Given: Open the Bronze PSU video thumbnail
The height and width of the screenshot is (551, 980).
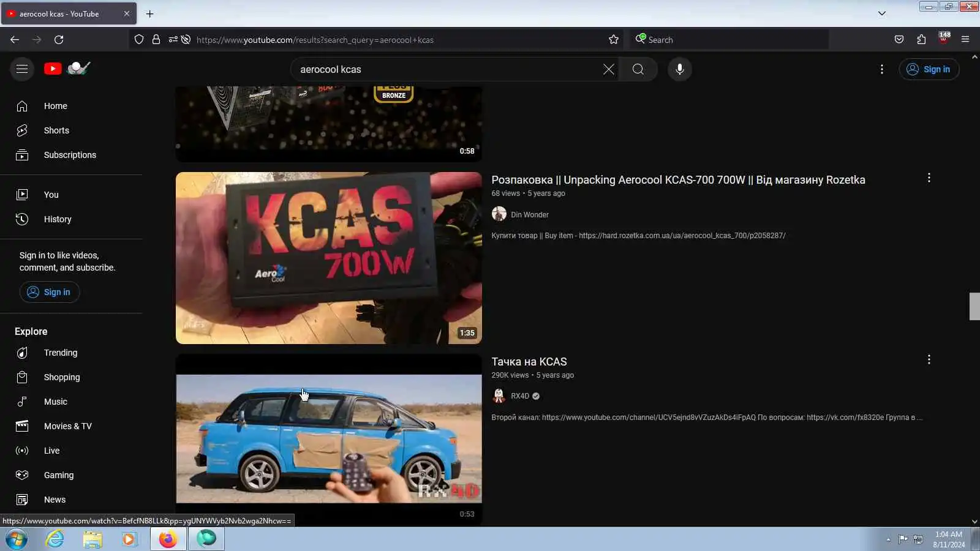Looking at the screenshot, I should pos(329,124).
